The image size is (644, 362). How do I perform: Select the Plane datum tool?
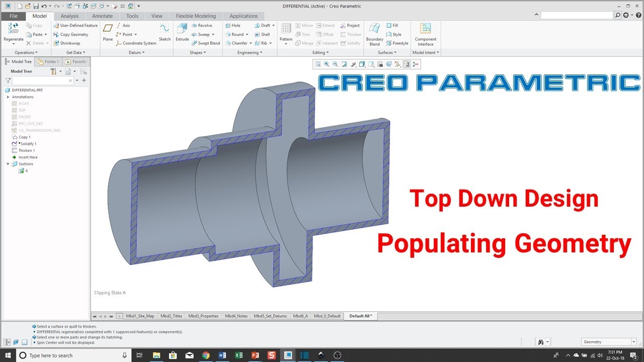108,33
